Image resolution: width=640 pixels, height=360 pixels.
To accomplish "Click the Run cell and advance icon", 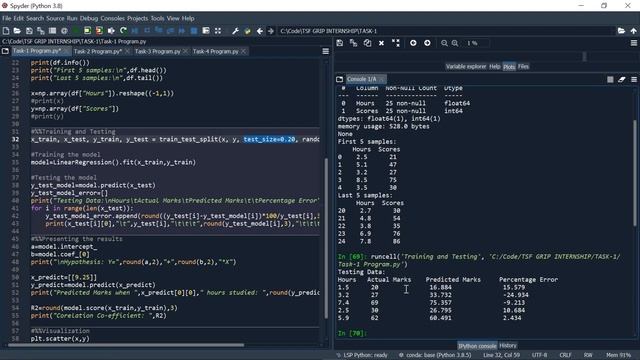I will click(99, 31).
